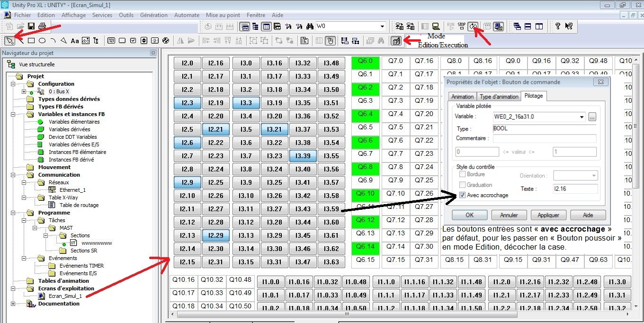Click the Texte field containing I2.16
This screenshot has height=323, width=644.
pyautogui.click(x=575, y=189)
